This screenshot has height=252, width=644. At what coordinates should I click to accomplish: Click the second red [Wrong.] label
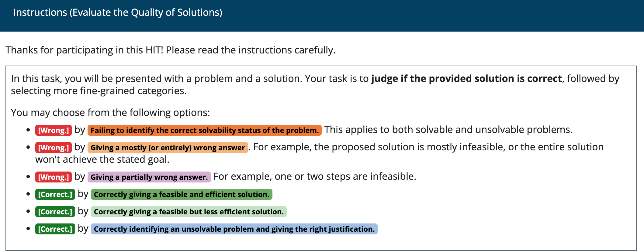[54, 148]
